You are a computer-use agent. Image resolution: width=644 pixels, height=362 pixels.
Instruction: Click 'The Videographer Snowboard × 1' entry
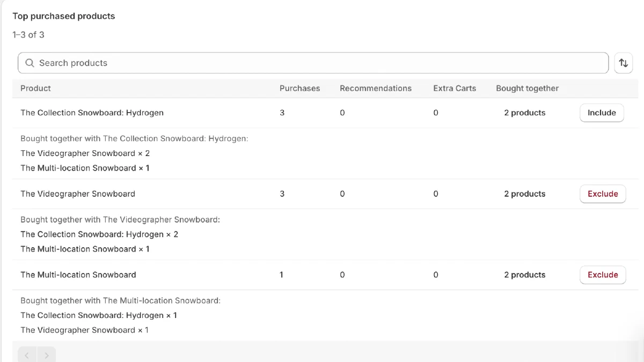[84, 330]
